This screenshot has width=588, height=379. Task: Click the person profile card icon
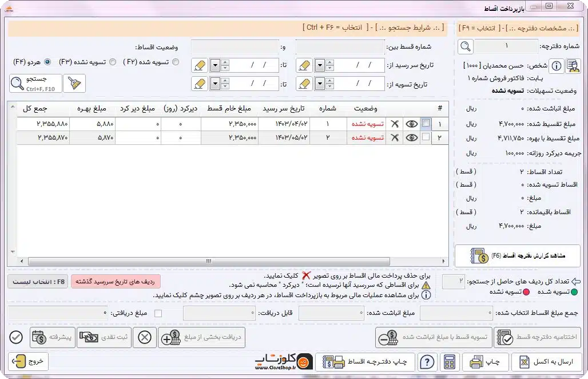pyautogui.click(x=573, y=66)
